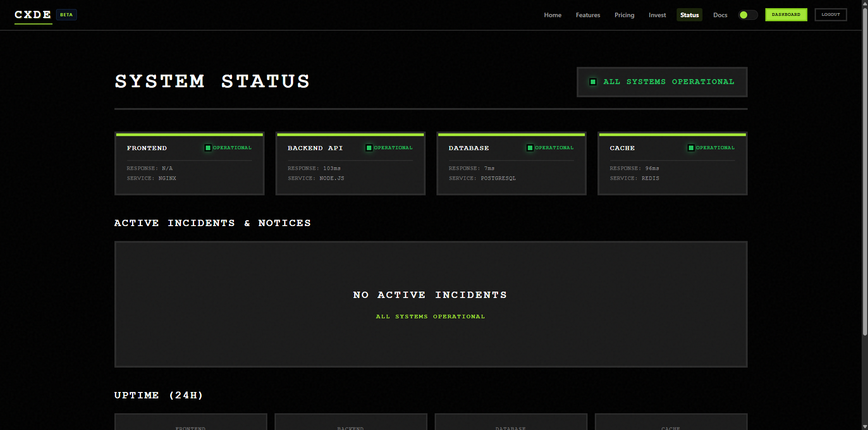The height and width of the screenshot is (430, 868).
Task: Click the ALL SYSTEMS OPERATIONAL status banner
Action: pyautogui.click(x=662, y=82)
